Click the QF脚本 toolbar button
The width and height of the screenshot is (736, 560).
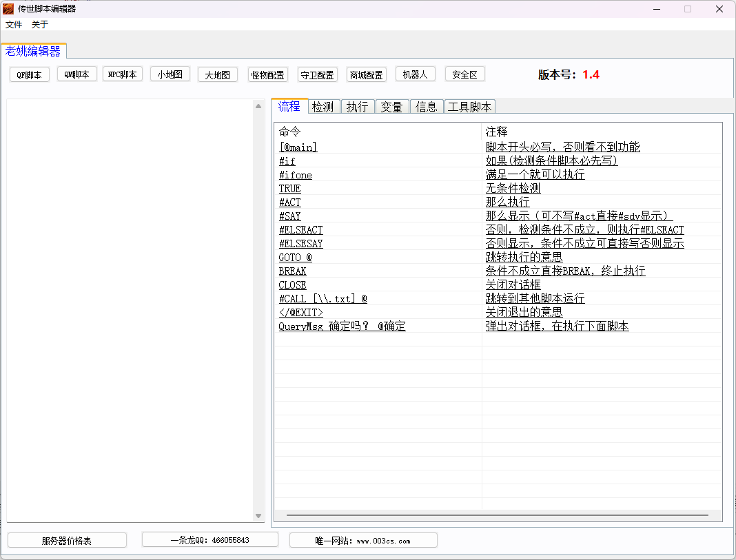point(30,75)
